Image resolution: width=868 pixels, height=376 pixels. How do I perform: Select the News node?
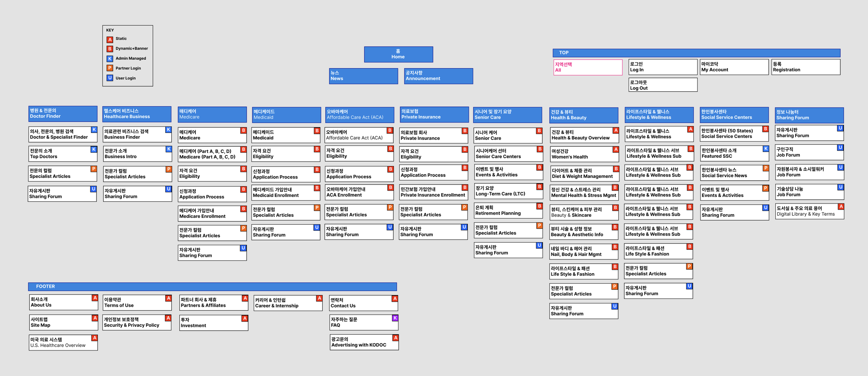click(363, 76)
